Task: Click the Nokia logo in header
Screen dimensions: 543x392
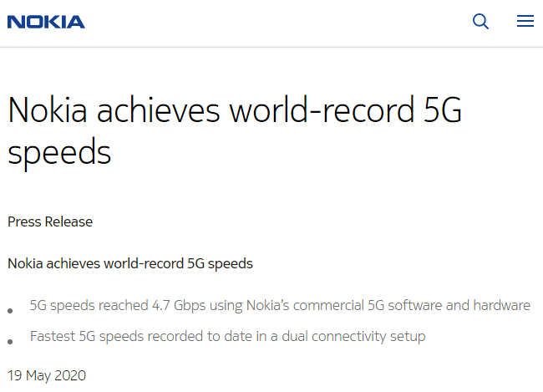Action: (x=46, y=22)
